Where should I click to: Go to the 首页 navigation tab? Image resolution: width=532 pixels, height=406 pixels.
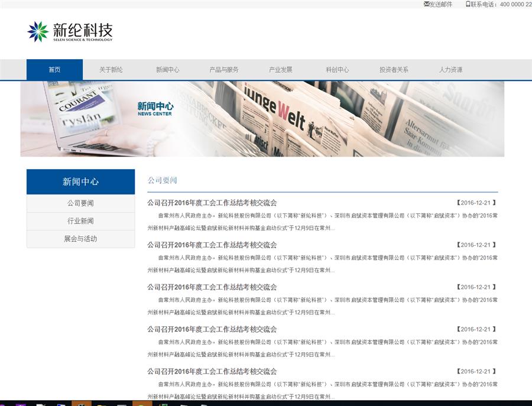[x=54, y=70]
